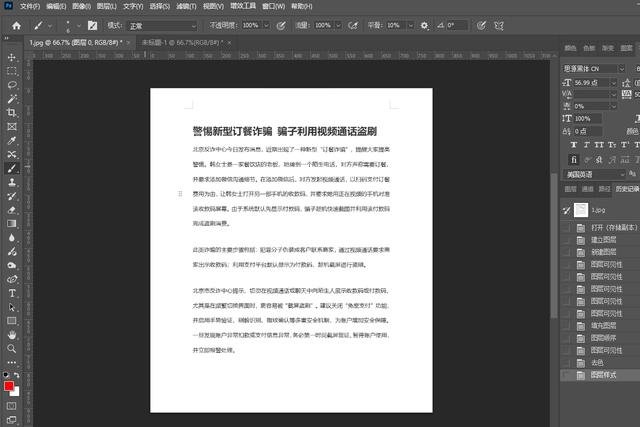Select the Eyedropper tool
This screenshot has width=640, height=427.
pos(12,141)
